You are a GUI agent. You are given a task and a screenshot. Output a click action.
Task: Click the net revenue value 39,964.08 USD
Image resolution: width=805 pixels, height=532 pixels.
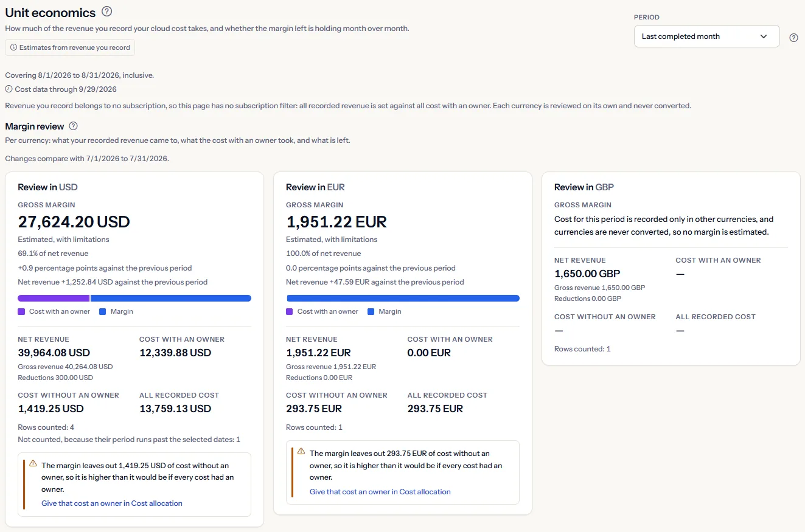coord(54,353)
